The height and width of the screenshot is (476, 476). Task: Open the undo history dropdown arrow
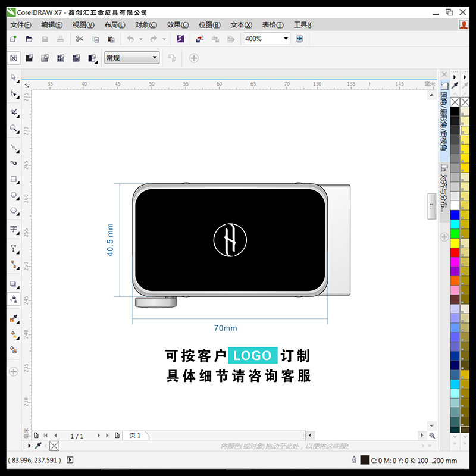coord(141,39)
